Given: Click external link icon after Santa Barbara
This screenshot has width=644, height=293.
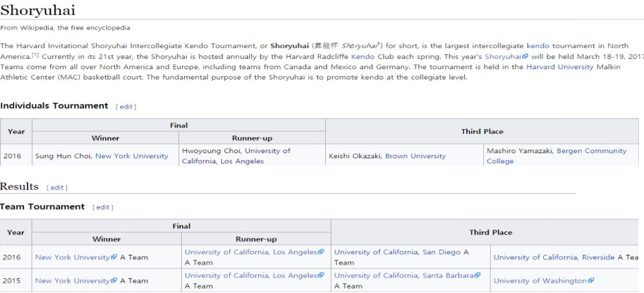Looking at the screenshot, I should (477, 275).
